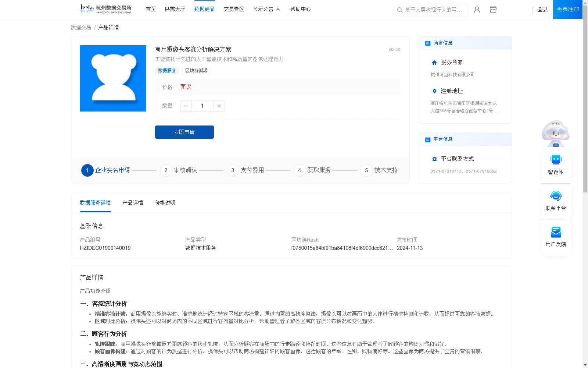Screen dimensions: 588x368
Task: Open 供需大厅 navigation item
Action: click(175, 9)
